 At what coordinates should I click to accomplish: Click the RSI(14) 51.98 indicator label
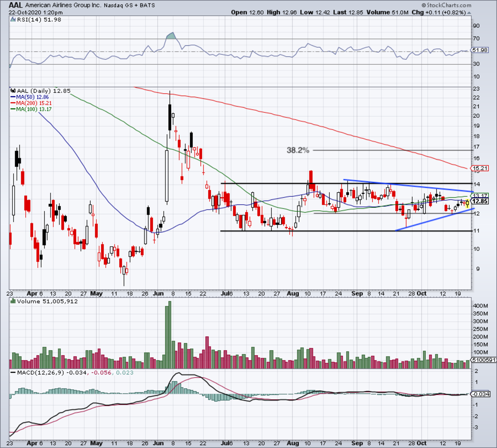[x=40, y=19]
